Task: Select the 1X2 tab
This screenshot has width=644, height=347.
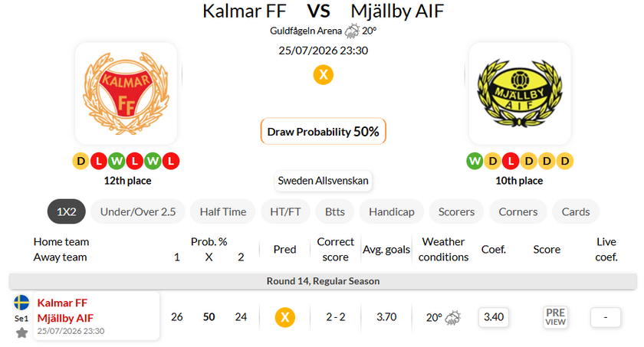Action: (67, 211)
